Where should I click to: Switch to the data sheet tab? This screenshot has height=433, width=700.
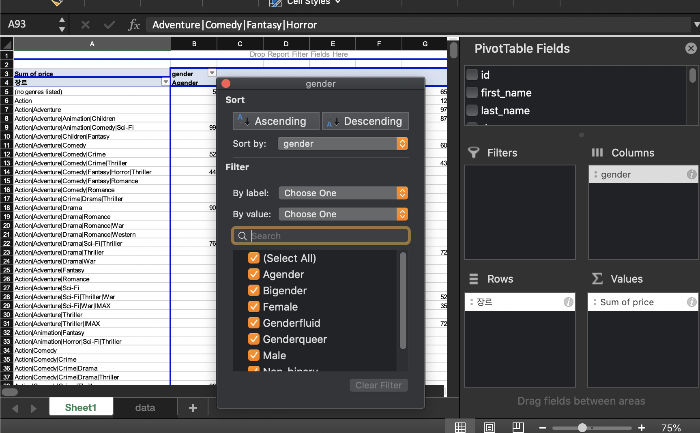click(145, 408)
